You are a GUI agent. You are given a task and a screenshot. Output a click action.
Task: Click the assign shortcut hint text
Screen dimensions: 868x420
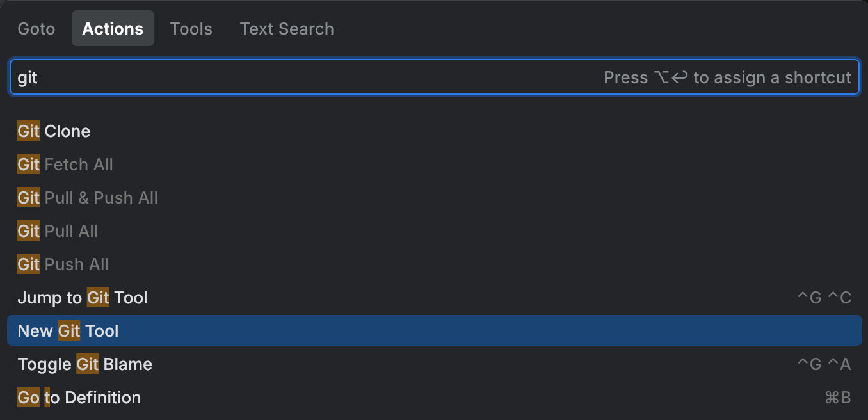[x=728, y=77]
